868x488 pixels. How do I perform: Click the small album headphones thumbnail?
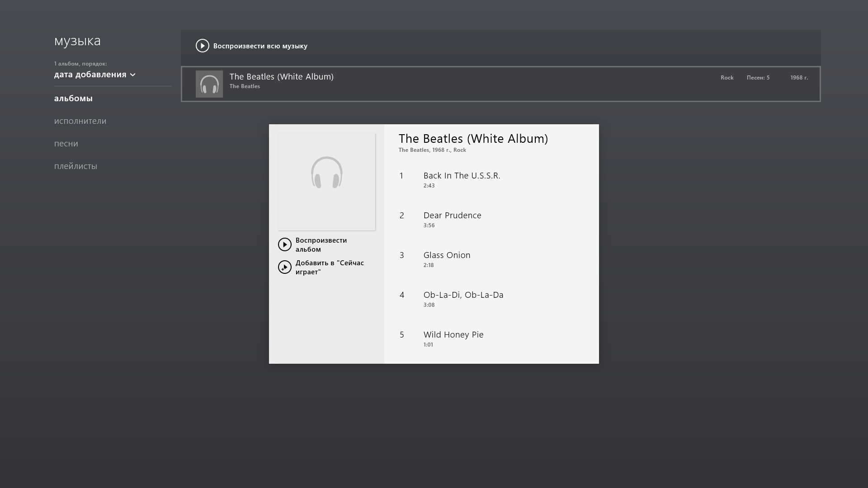coord(209,84)
